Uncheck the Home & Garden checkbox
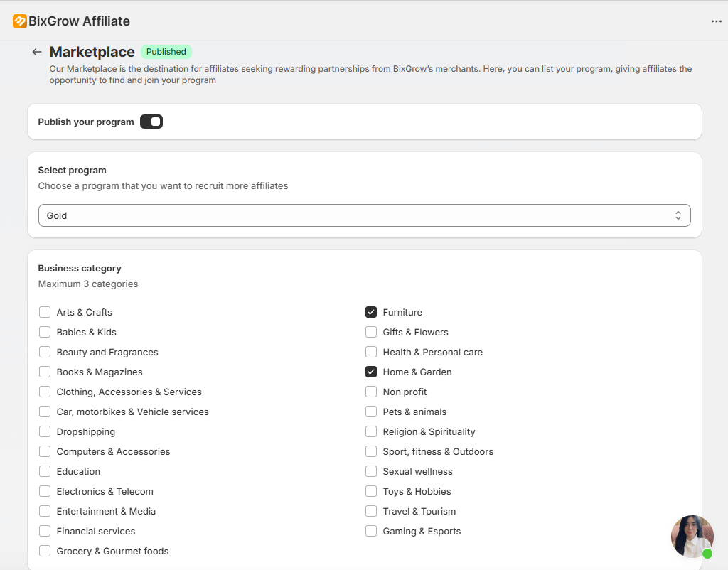This screenshot has height=570, width=728. (371, 372)
